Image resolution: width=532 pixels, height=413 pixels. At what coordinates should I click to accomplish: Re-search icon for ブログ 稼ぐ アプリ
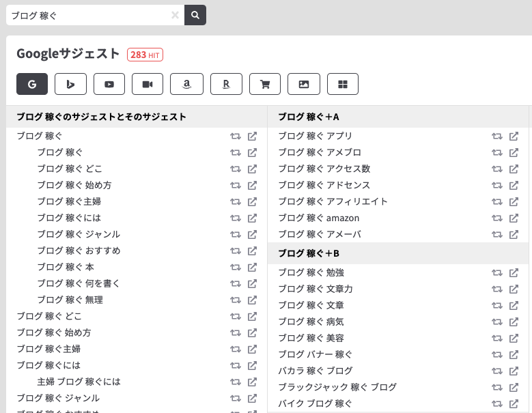click(497, 137)
